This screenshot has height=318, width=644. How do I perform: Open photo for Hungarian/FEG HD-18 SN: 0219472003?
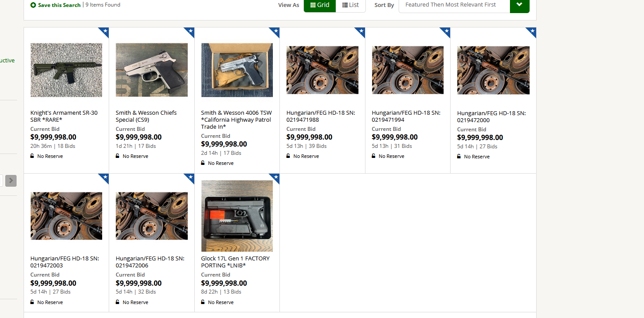tap(66, 216)
